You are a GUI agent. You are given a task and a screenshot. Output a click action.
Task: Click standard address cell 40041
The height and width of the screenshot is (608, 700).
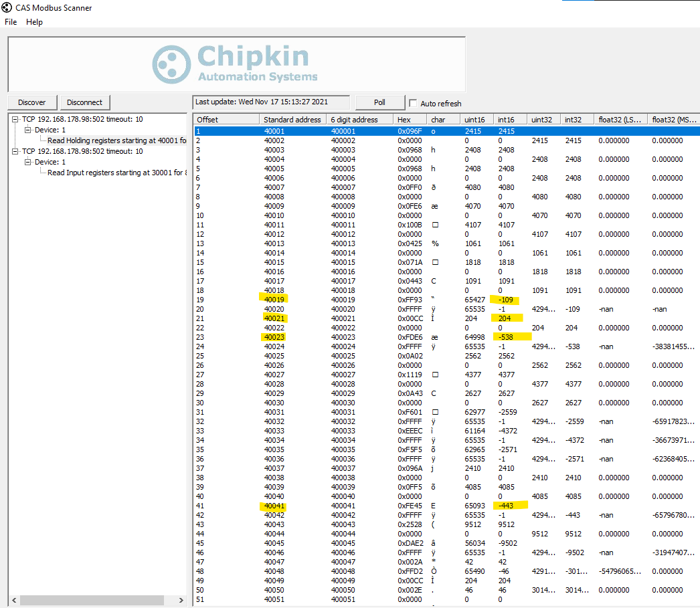tap(274, 506)
